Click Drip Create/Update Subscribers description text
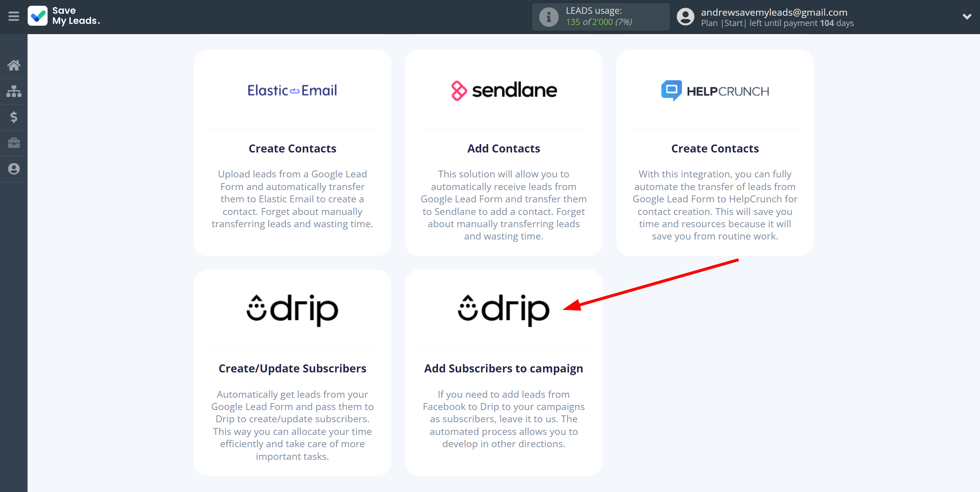 (x=292, y=425)
